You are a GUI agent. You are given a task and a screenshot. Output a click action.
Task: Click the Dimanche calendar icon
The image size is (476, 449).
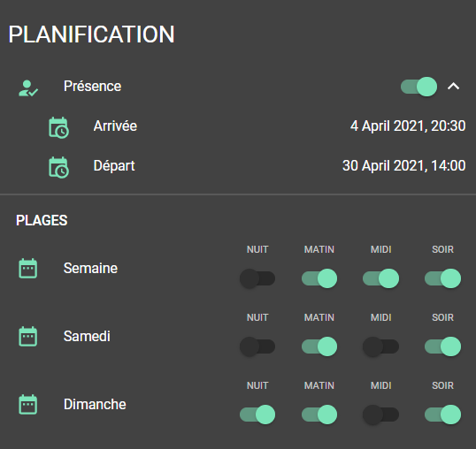pyautogui.click(x=28, y=405)
